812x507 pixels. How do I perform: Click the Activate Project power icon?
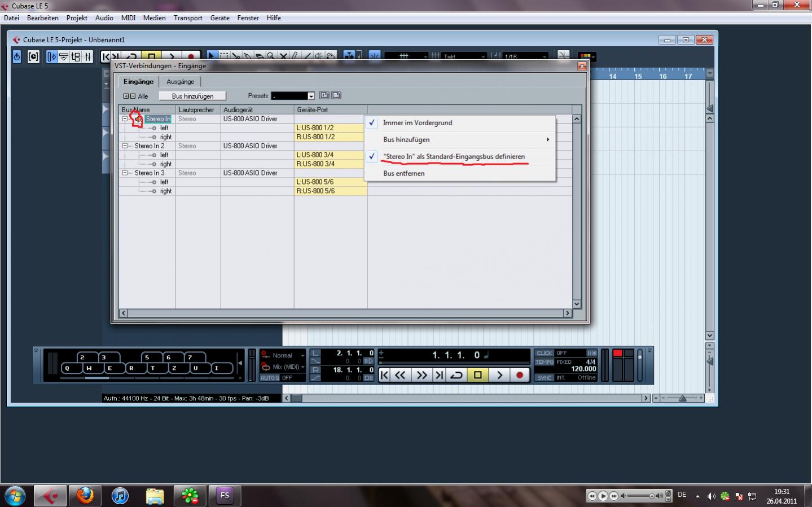[x=17, y=56]
